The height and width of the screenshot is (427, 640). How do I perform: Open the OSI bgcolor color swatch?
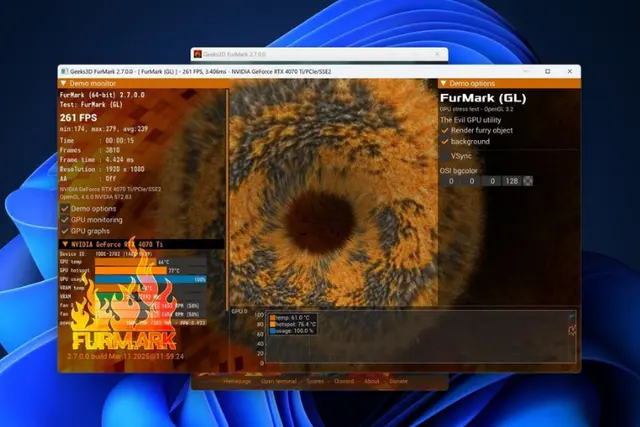(x=528, y=181)
